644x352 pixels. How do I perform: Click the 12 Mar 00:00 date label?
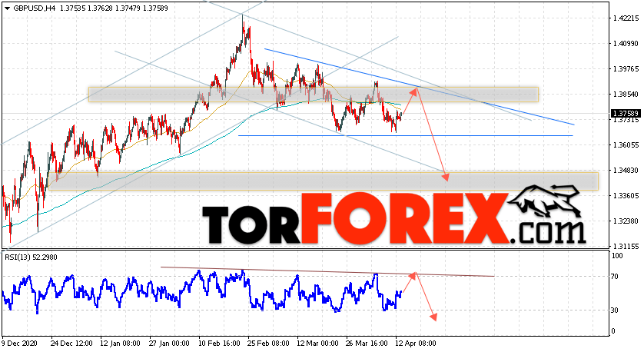click(317, 343)
